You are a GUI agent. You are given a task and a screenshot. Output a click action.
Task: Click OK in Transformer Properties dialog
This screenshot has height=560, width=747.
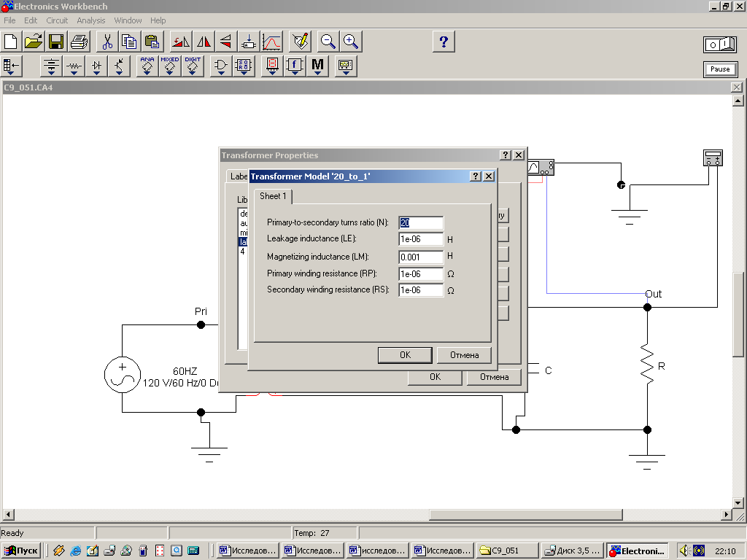point(435,377)
